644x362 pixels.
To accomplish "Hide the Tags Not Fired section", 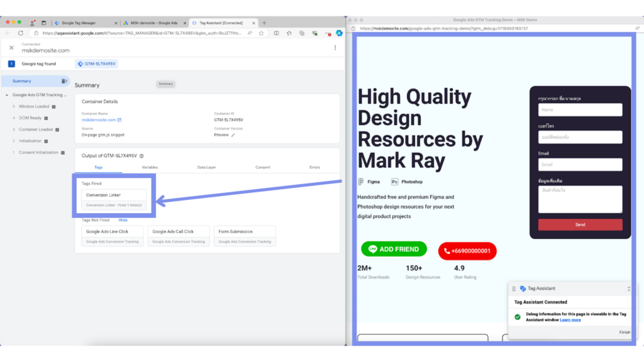I will coord(123,221).
